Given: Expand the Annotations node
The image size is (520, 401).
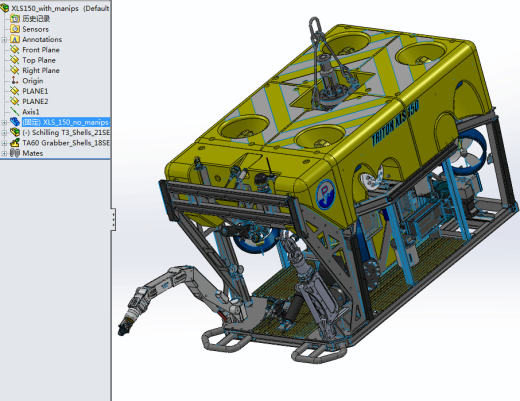Looking at the screenshot, I should point(4,40).
